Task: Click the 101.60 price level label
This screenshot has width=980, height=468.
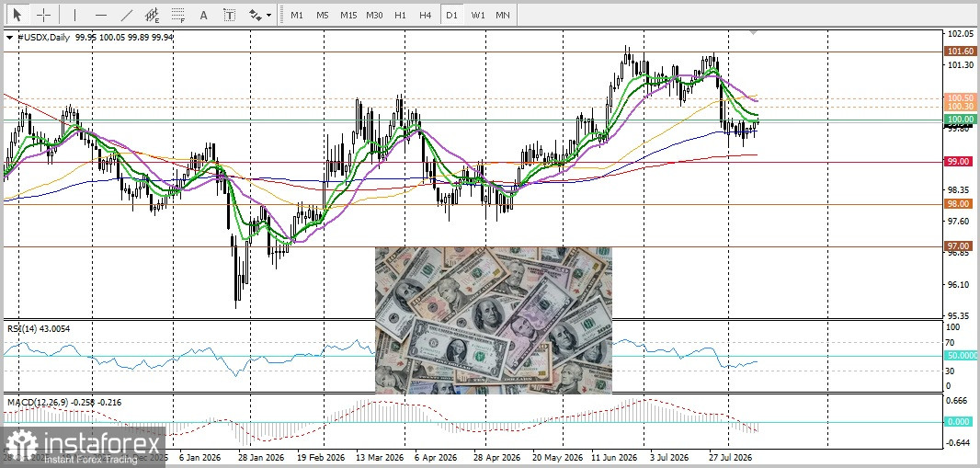Action: [x=961, y=51]
